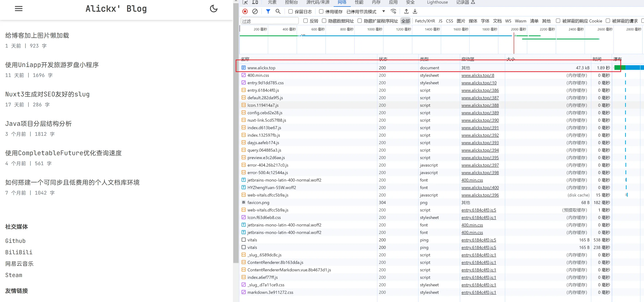644x302 pixels.
Task: Open the BiliBili social link
Action: pyautogui.click(x=19, y=252)
